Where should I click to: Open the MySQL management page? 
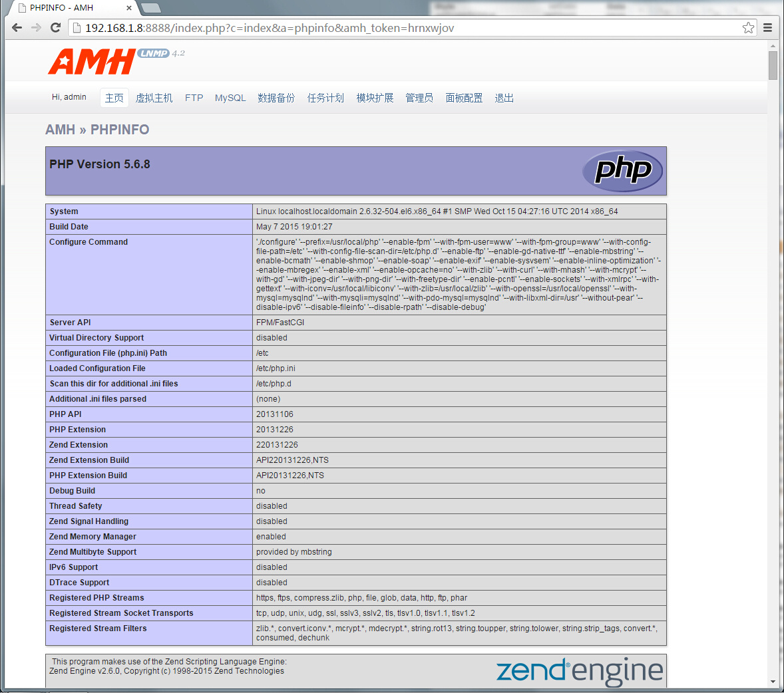tap(230, 97)
